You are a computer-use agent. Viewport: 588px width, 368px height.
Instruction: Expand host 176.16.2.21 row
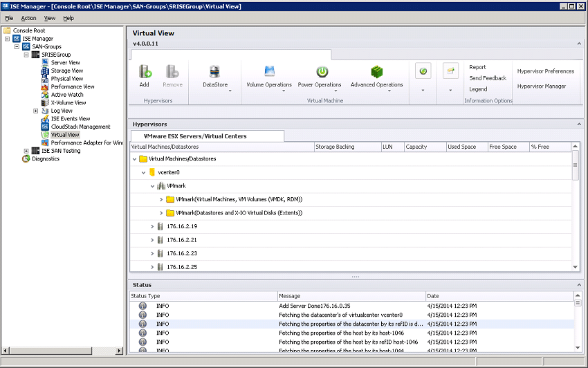point(152,240)
